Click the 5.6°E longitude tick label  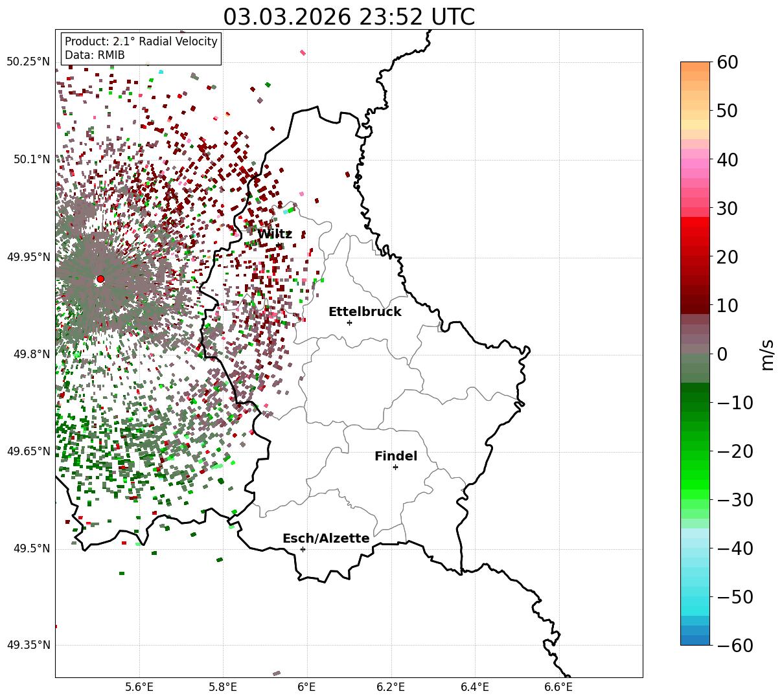tap(139, 687)
